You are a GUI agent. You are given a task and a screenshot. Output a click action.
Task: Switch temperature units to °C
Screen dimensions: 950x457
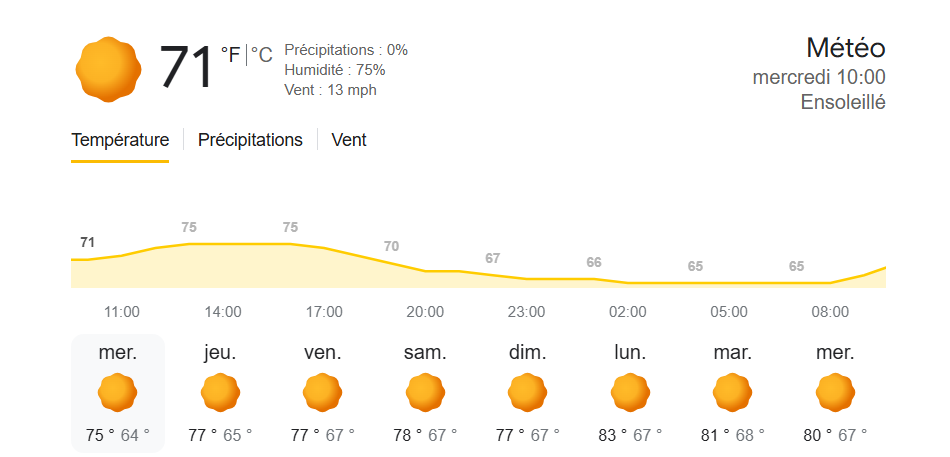pyautogui.click(x=261, y=55)
